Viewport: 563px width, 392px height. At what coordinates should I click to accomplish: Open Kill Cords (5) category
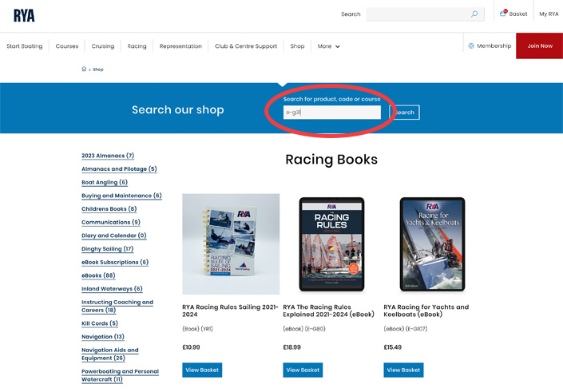[100, 323]
